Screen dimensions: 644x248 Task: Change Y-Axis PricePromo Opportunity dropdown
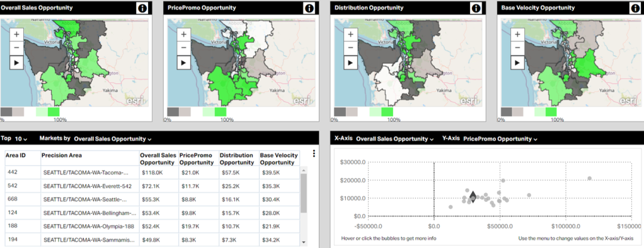[500, 139]
